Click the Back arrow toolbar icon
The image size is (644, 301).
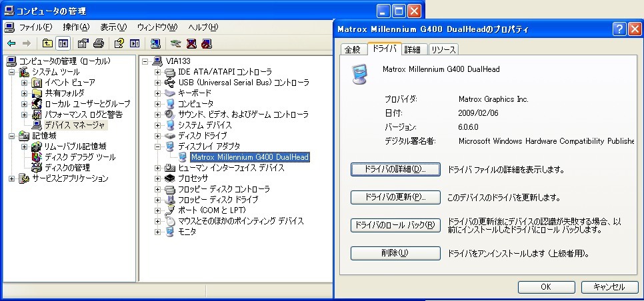click(x=11, y=43)
